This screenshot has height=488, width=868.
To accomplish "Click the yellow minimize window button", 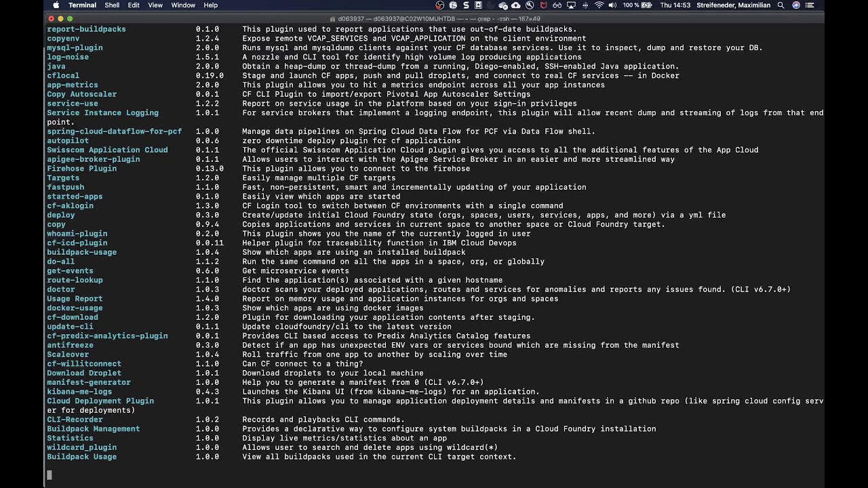I will tap(60, 18).
